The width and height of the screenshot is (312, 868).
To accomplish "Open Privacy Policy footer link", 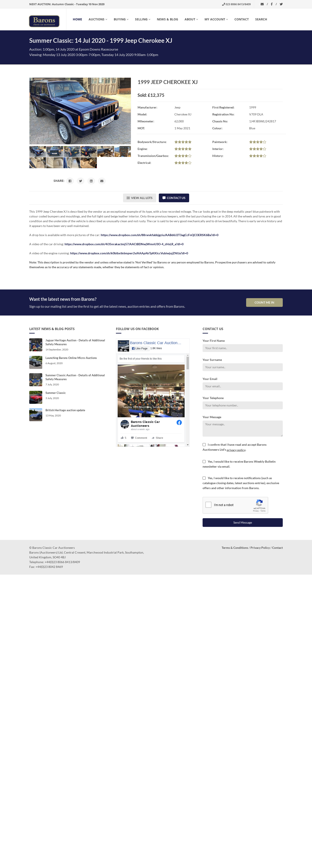I will [x=260, y=548].
